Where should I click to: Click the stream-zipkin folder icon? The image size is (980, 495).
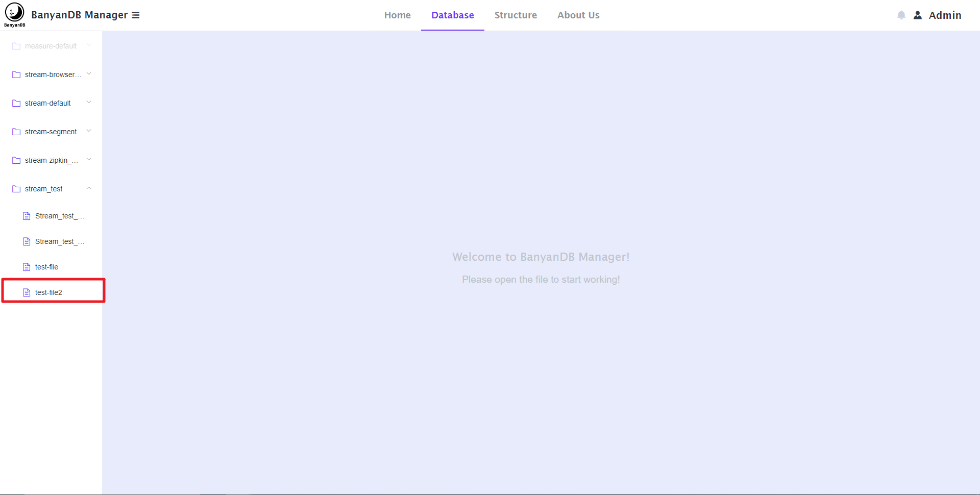point(16,160)
